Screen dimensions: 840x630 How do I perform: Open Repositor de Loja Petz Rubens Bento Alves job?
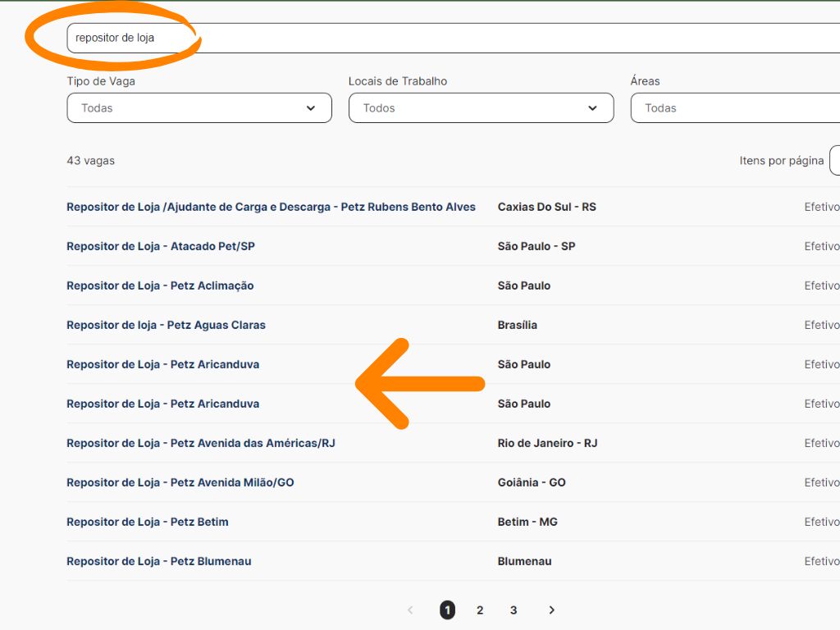[x=271, y=207]
